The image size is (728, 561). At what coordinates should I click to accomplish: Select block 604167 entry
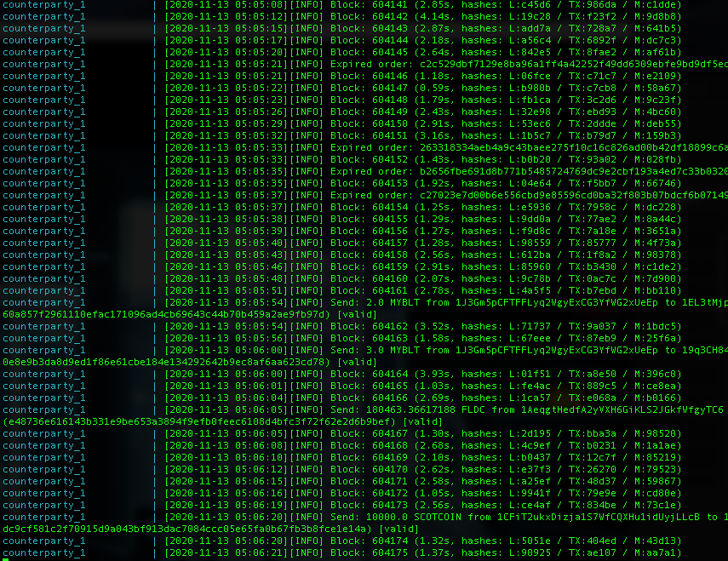342,434
